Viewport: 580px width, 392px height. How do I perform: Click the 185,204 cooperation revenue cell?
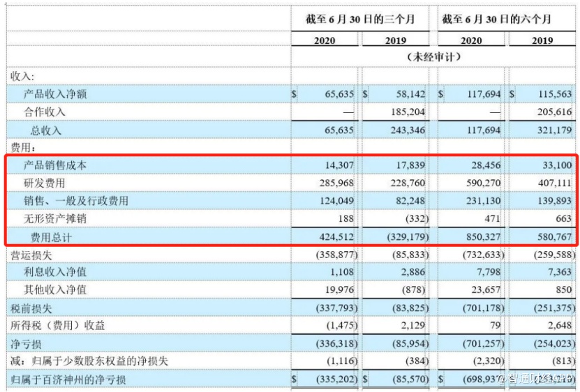pyautogui.click(x=406, y=112)
